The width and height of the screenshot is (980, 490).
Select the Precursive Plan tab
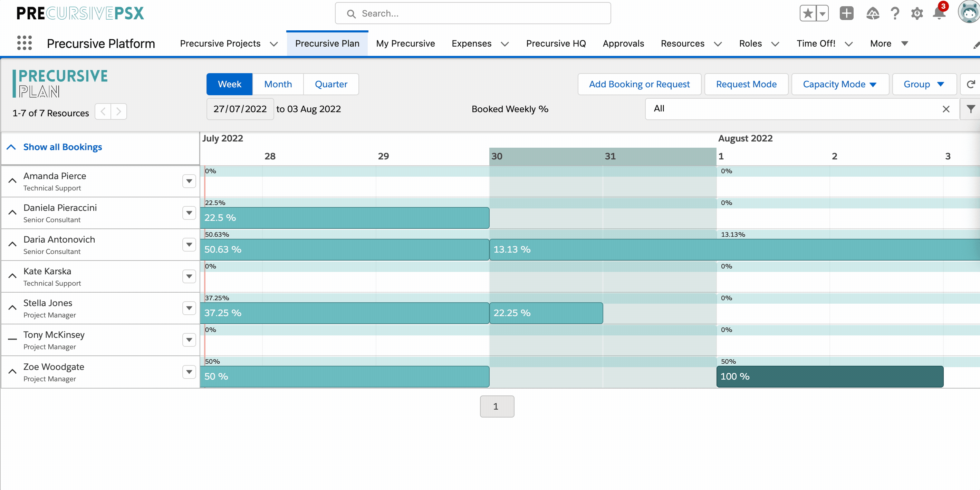(327, 43)
